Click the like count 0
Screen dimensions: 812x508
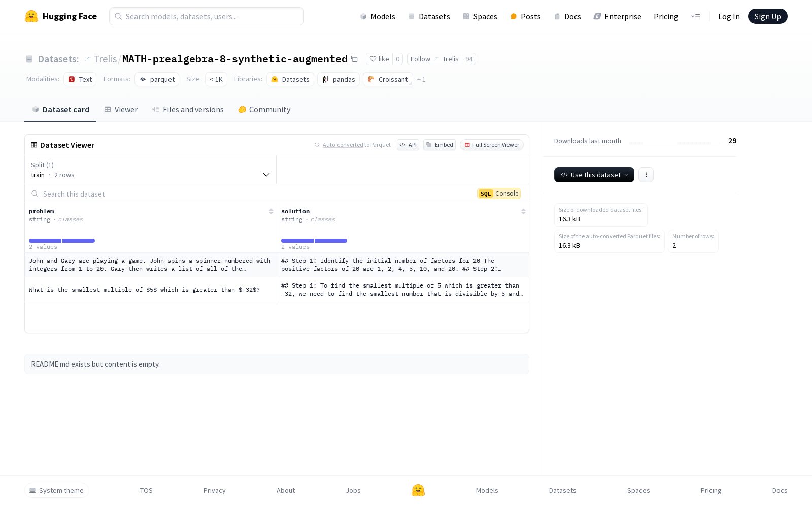[x=398, y=59]
